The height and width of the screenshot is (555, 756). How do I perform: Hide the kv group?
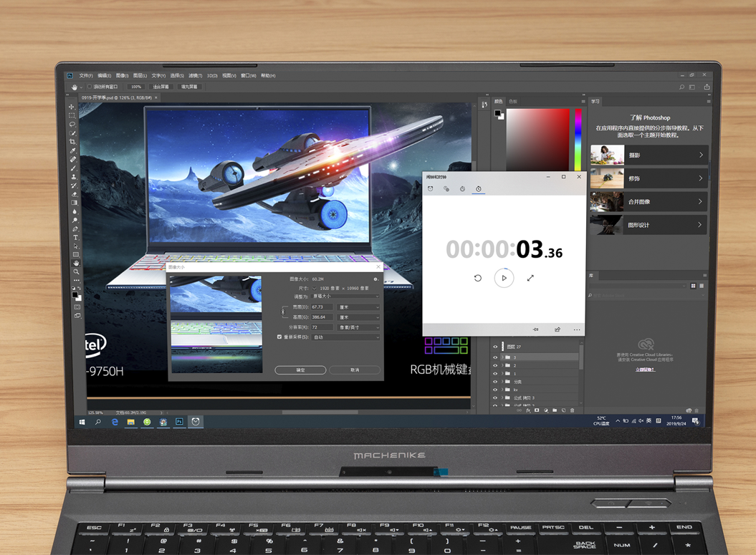point(495,390)
